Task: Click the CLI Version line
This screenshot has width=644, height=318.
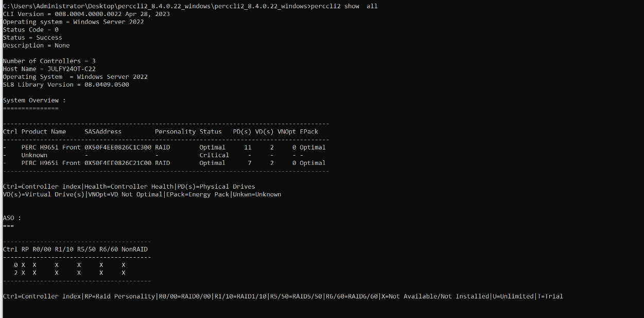Action: coord(86,14)
